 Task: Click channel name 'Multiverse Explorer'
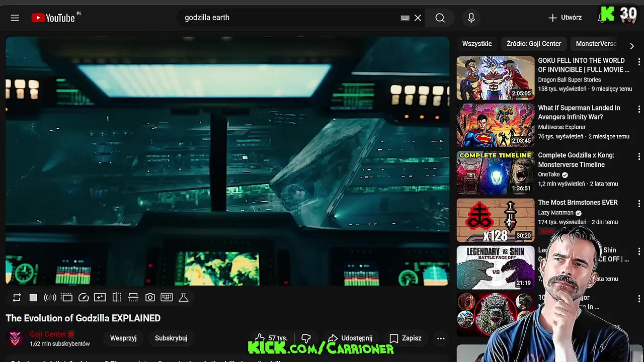point(562,127)
